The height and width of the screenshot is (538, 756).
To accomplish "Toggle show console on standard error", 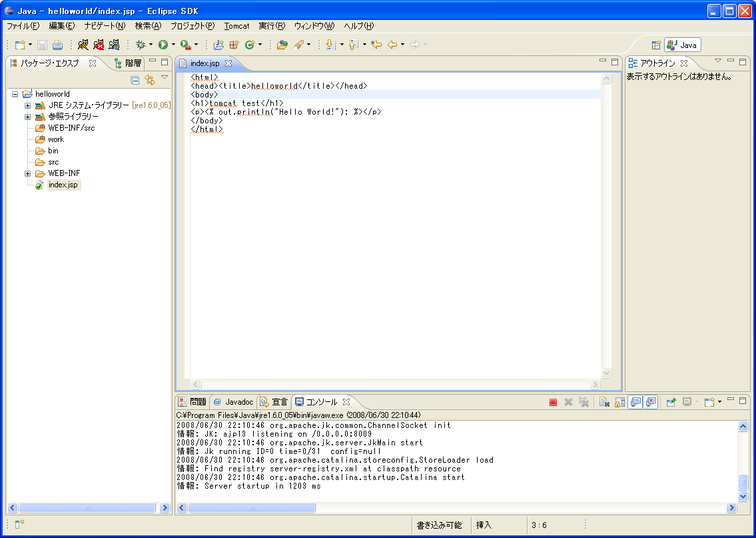I will 650,402.
